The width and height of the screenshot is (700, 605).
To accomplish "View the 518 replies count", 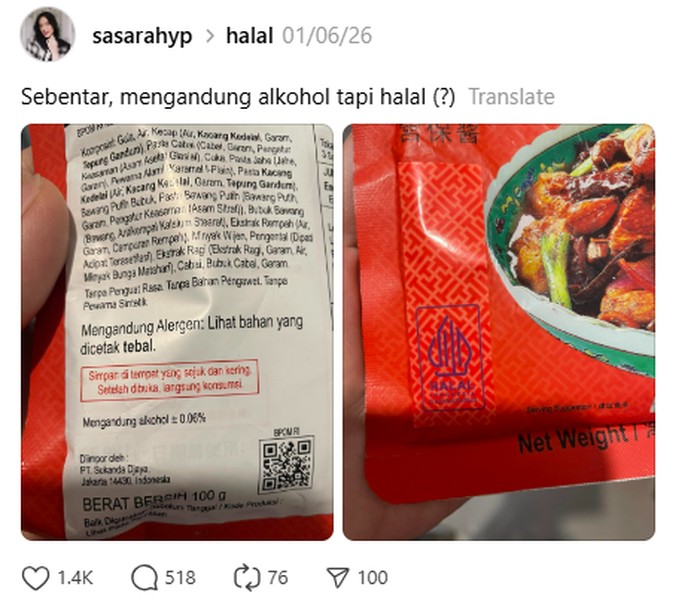I will (x=180, y=578).
